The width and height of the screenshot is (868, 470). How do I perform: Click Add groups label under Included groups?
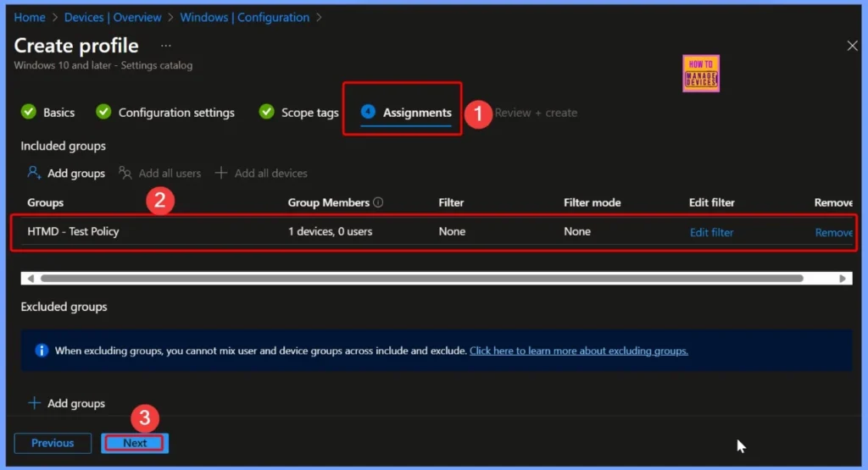tap(75, 173)
